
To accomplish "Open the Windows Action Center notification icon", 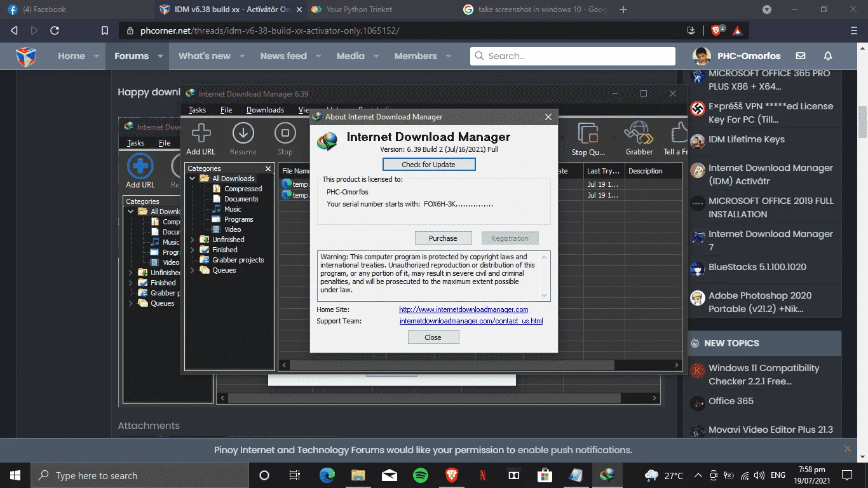I will click(847, 475).
